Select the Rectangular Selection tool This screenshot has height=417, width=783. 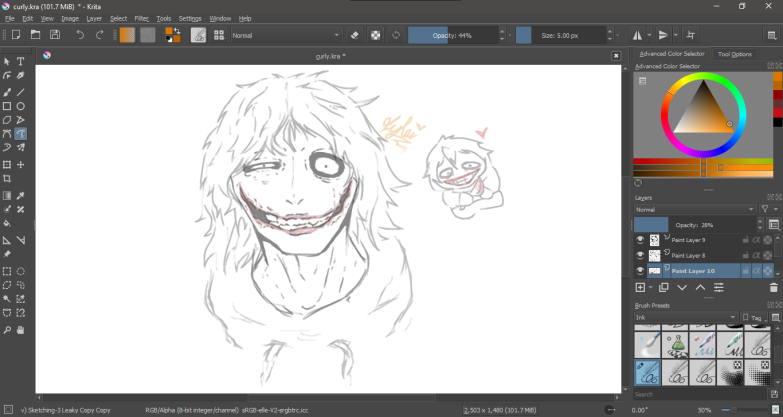pos(7,272)
